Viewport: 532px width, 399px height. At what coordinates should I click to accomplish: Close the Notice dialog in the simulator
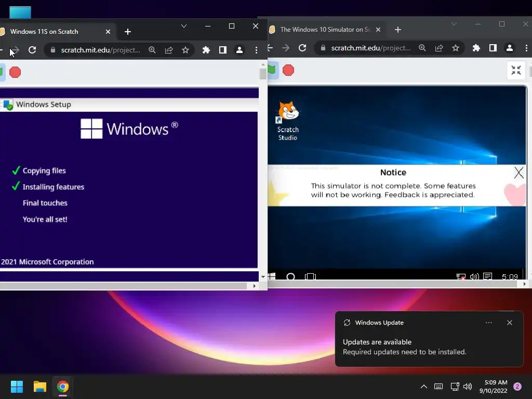(519, 172)
